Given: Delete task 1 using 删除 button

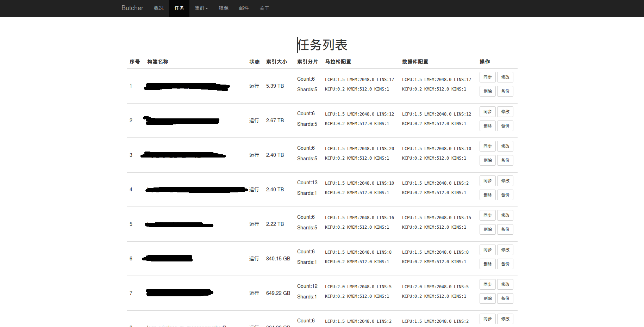Looking at the screenshot, I should [x=487, y=91].
